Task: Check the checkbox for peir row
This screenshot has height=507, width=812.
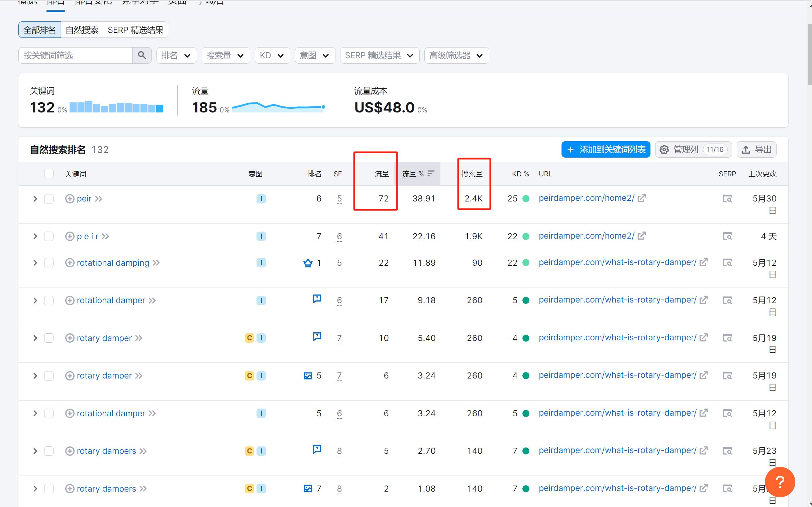Action: 49,199
